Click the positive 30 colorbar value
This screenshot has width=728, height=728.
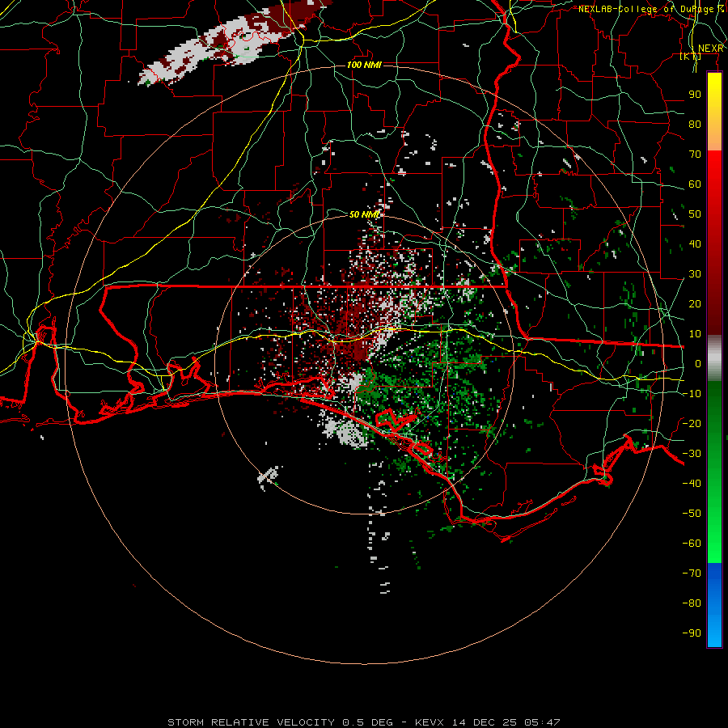click(695, 274)
